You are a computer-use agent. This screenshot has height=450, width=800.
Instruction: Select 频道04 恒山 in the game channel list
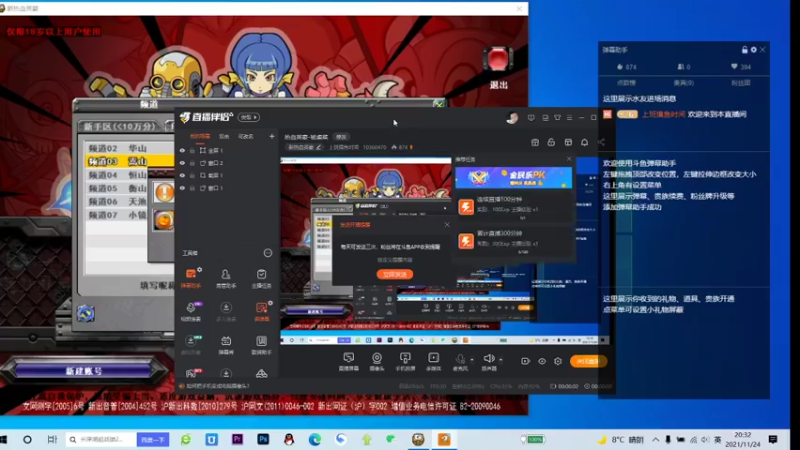coord(117,175)
